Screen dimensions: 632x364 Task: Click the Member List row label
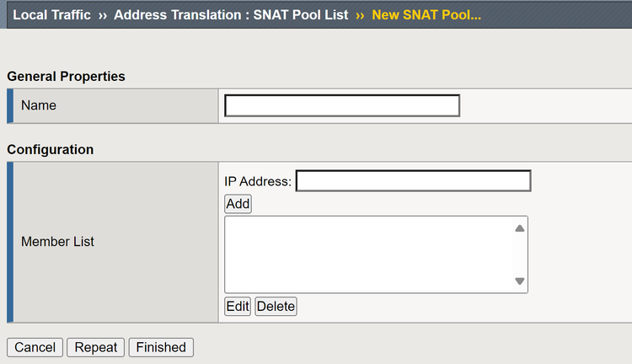(57, 242)
